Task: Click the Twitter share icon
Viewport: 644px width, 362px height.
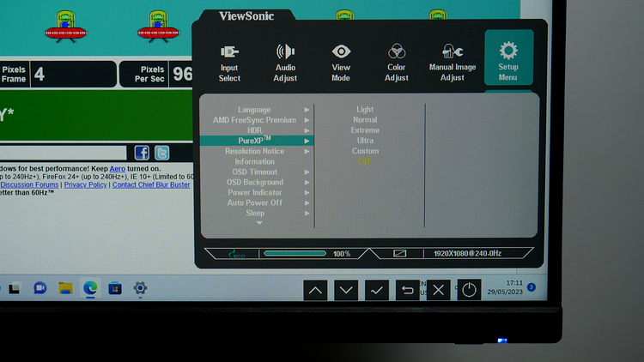Action: (x=161, y=153)
